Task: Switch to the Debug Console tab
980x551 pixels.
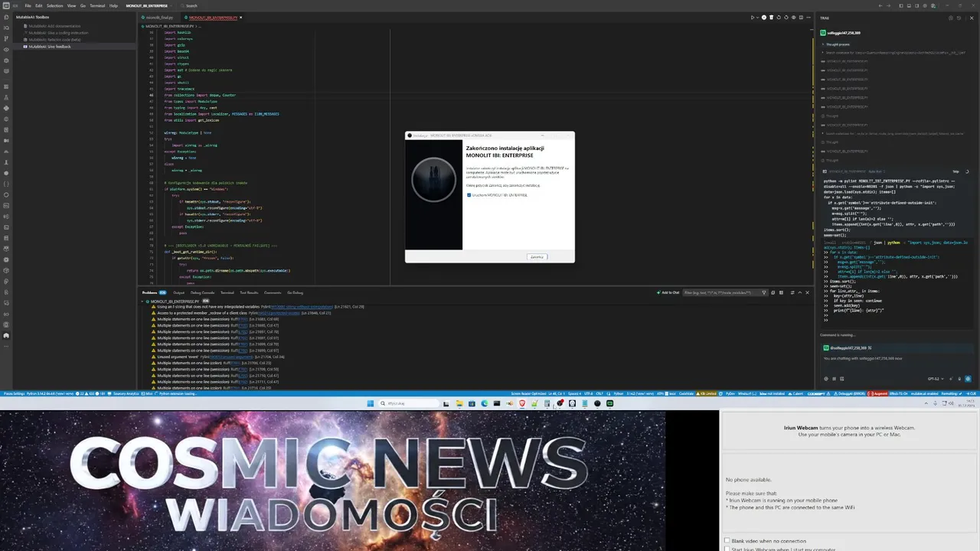Action: click(x=203, y=292)
